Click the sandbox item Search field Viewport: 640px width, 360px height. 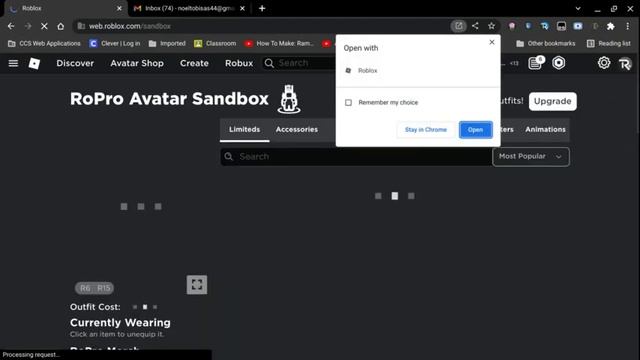click(356, 157)
